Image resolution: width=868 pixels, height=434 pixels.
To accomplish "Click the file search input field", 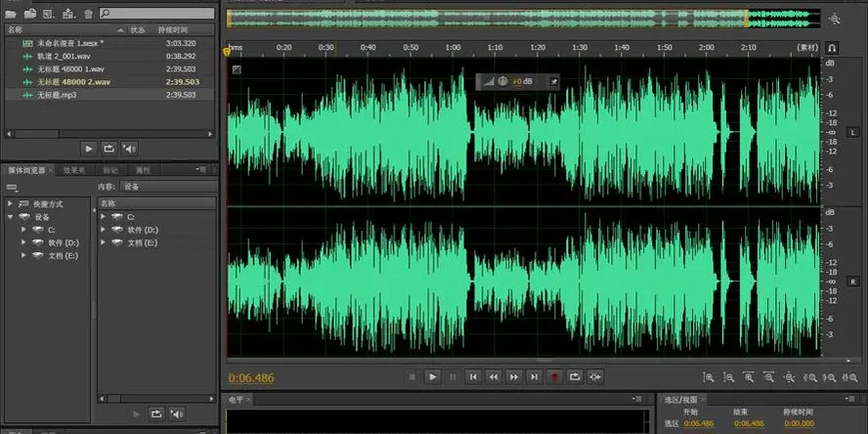I will (x=156, y=14).
